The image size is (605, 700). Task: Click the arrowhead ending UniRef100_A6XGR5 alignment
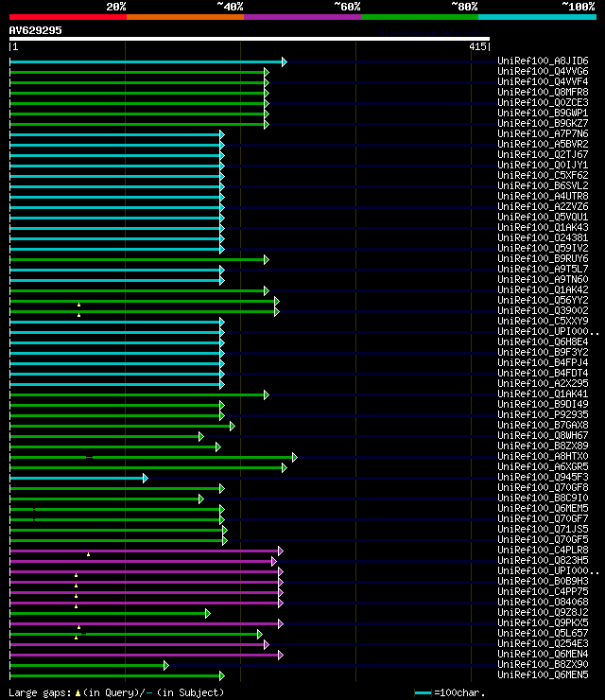click(285, 468)
